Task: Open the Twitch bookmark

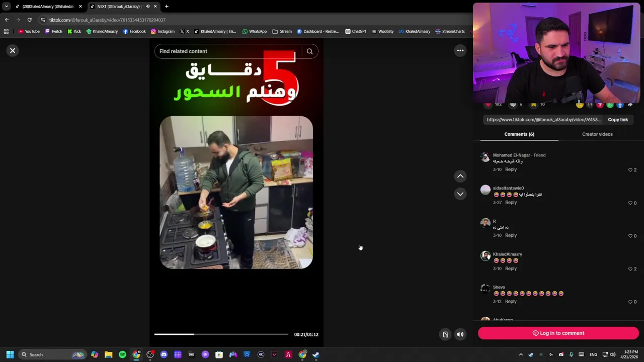Action: pyautogui.click(x=53, y=32)
